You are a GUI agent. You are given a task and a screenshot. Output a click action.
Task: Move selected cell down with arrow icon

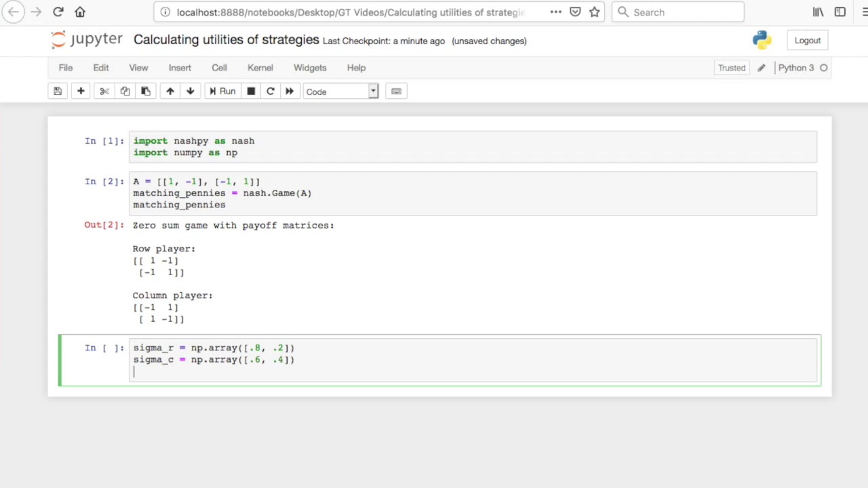pyautogui.click(x=191, y=91)
